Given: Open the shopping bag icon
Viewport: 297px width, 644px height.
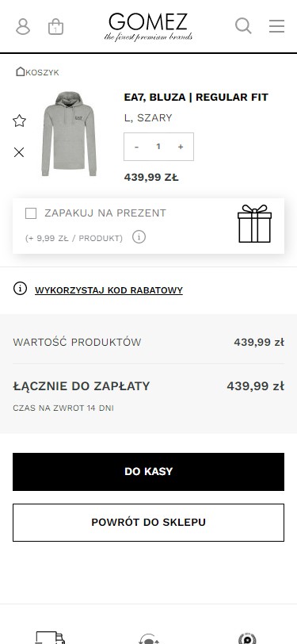Looking at the screenshot, I should point(55,26).
